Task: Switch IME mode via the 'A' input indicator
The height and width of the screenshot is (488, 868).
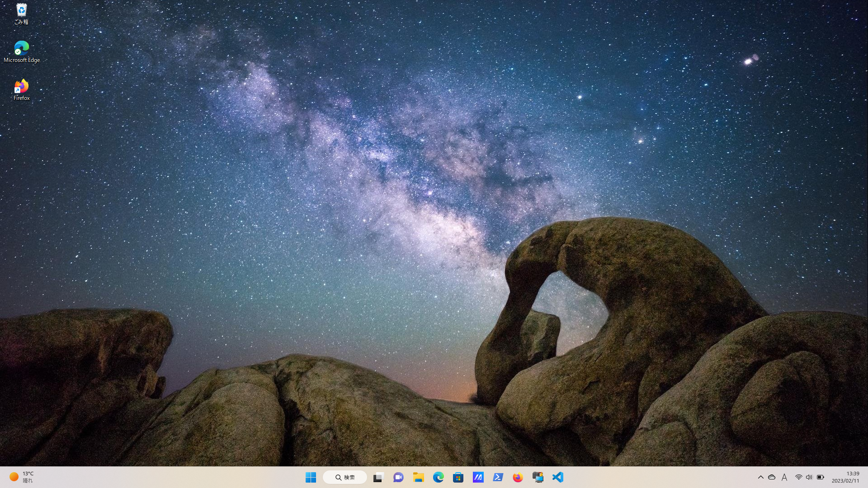Action: coord(784,477)
